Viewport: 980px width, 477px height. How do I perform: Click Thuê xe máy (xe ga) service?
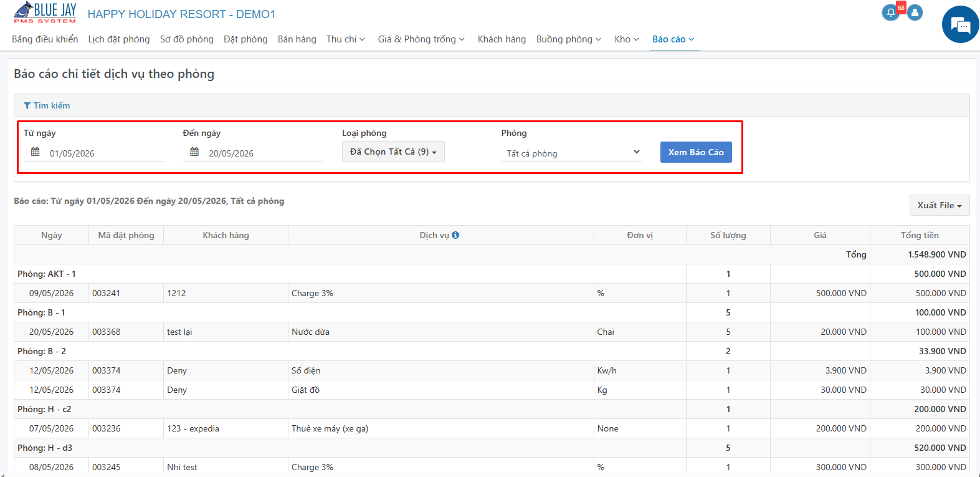coord(330,428)
